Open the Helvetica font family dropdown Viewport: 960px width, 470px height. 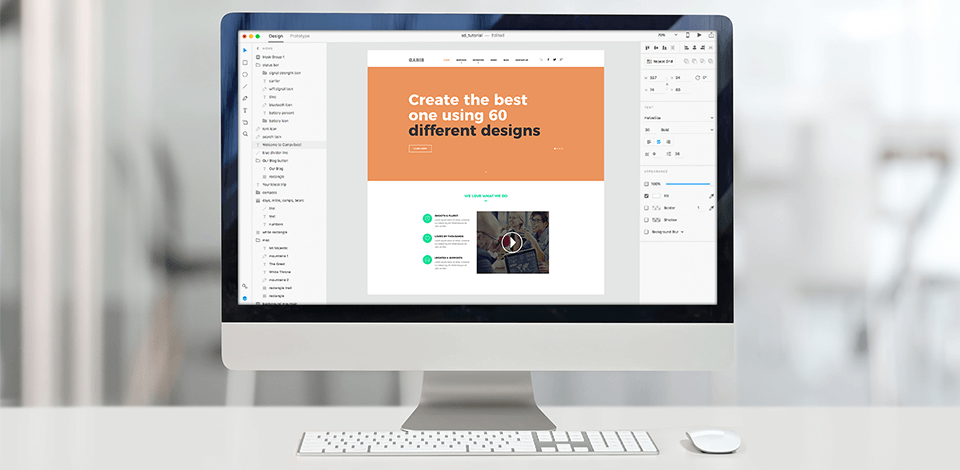point(678,118)
